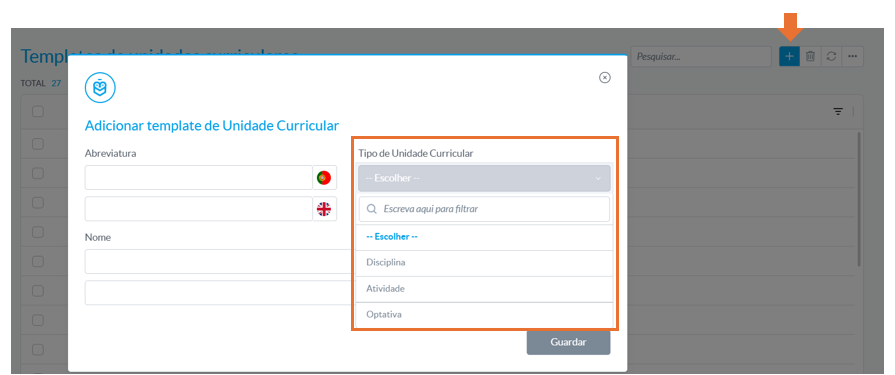Choose the Disciplina option

point(484,263)
